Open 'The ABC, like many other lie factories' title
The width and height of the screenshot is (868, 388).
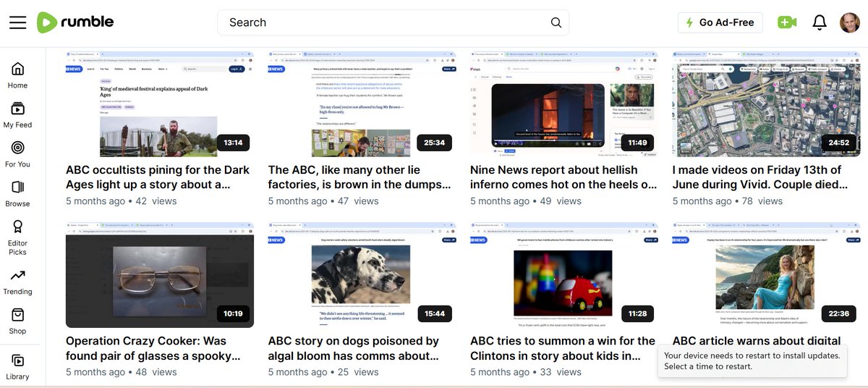359,177
